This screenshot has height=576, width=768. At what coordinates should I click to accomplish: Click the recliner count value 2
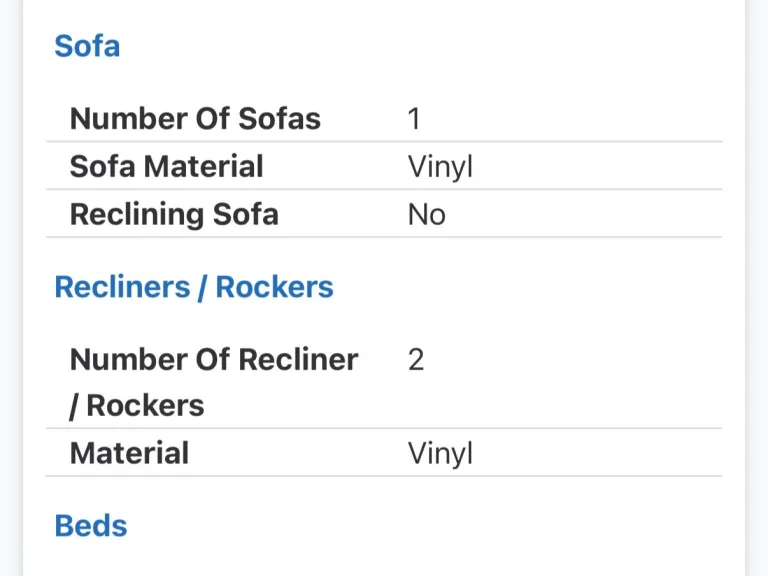[416, 359]
